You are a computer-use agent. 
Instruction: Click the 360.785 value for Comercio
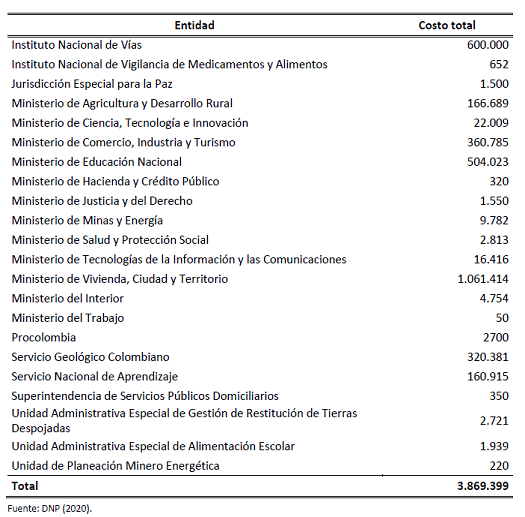coord(488,142)
